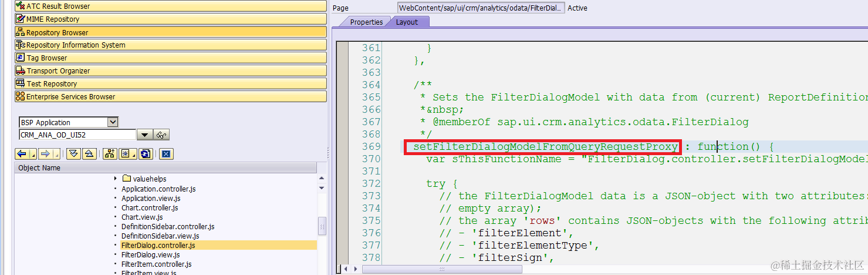Click the Tag Browser icon
This screenshot has width=868, height=275.
point(21,58)
